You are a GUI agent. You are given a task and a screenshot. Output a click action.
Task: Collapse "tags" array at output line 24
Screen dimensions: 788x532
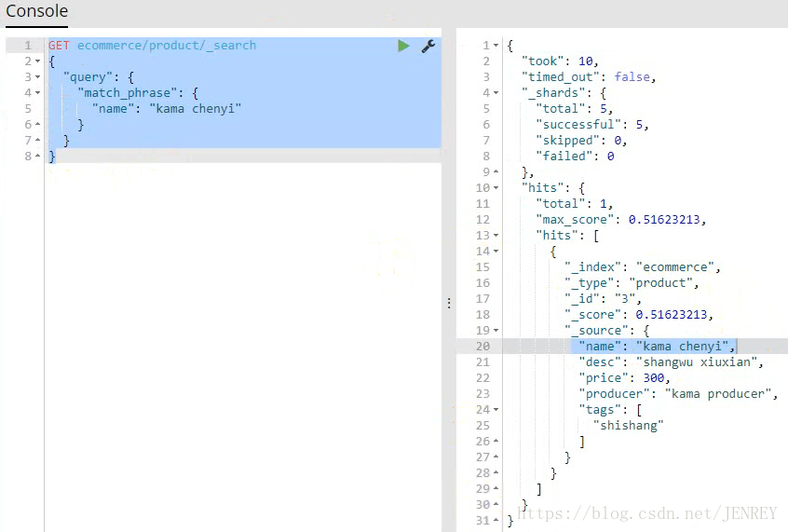tap(496, 409)
